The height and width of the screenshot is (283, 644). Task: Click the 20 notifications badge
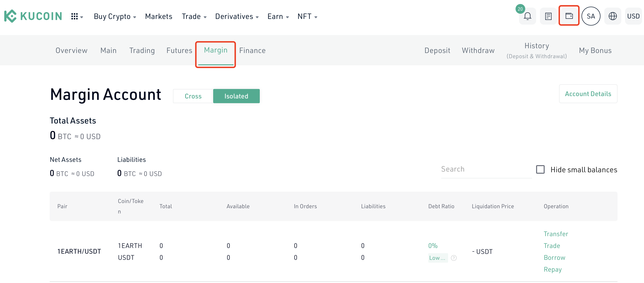click(520, 9)
